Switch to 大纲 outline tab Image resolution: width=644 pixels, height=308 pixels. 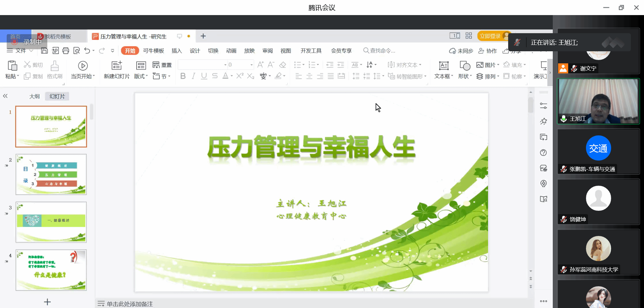click(x=35, y=97)
